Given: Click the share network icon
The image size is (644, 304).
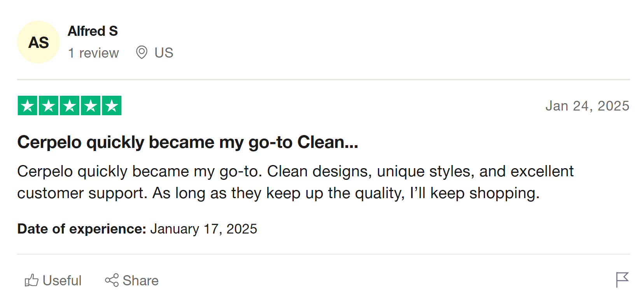Looking at the screenshot, I should pos(112,280).
